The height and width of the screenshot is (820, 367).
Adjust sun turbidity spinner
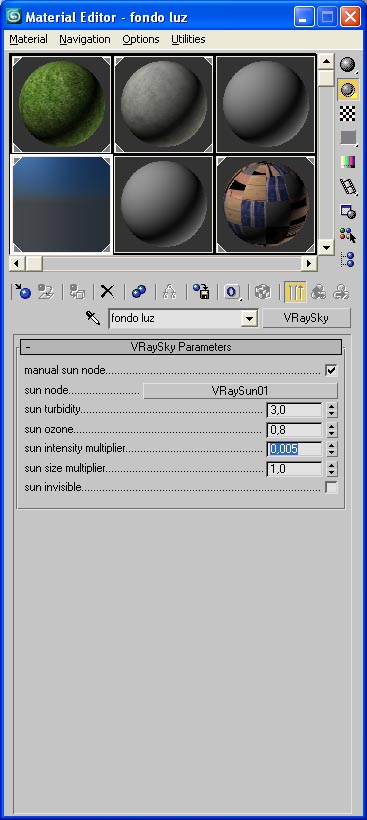click(331, 409)
